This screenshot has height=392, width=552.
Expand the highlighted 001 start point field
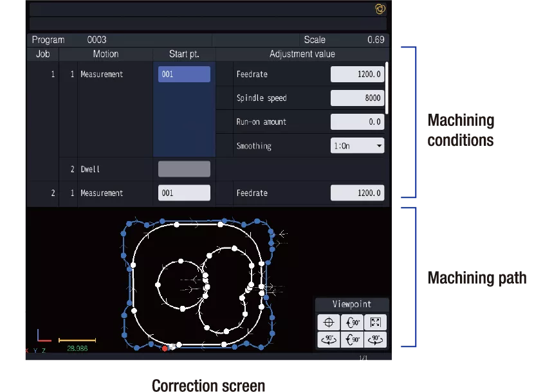[184, 74]
